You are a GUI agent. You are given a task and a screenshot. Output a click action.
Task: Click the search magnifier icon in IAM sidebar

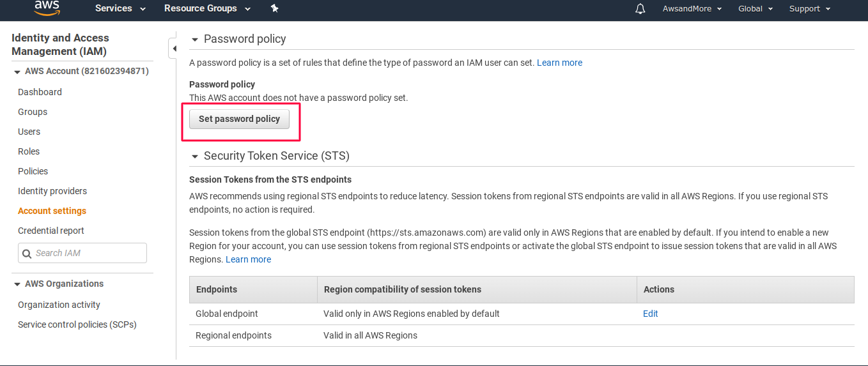[x=27, y=254]
